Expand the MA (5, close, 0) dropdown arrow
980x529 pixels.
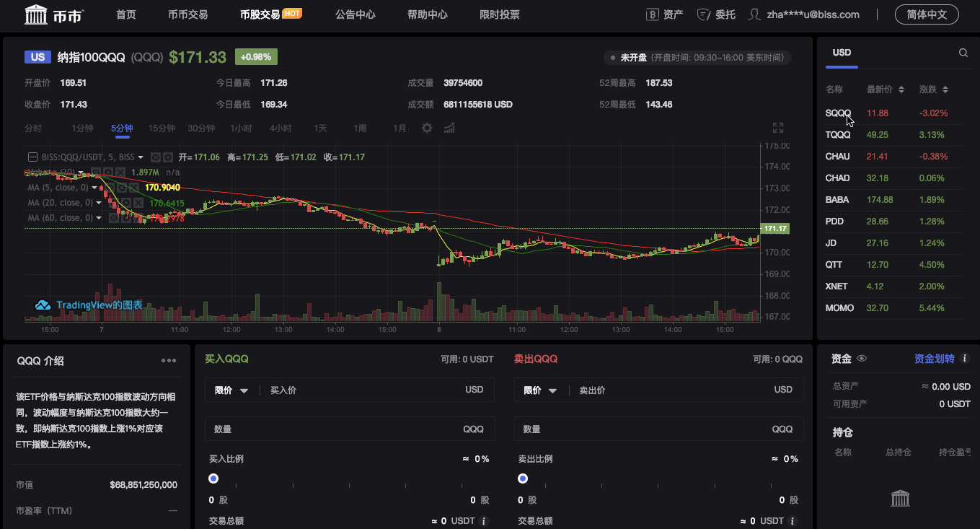[x=94, y=188]
